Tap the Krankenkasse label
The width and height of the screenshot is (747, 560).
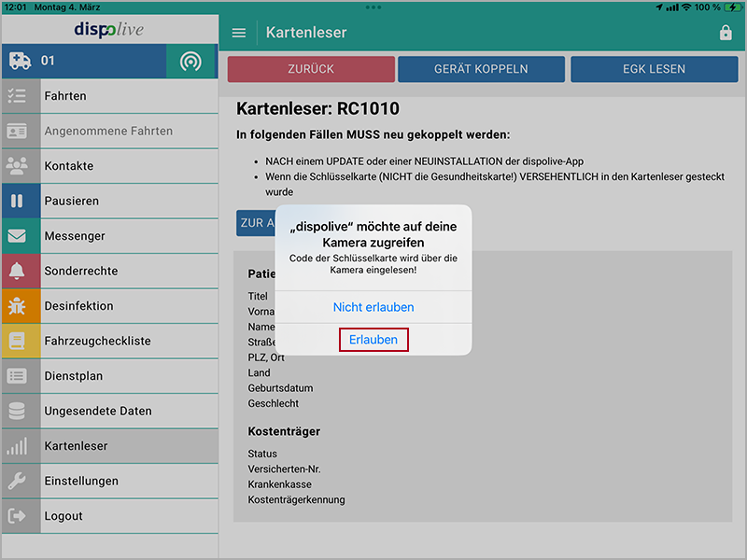point(279,484)
